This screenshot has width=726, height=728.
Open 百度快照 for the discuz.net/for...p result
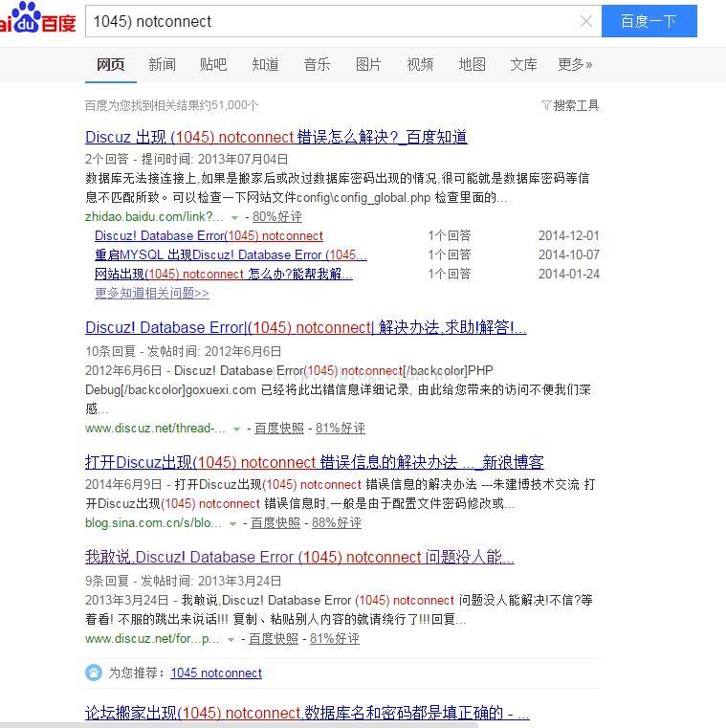[274, 638]
